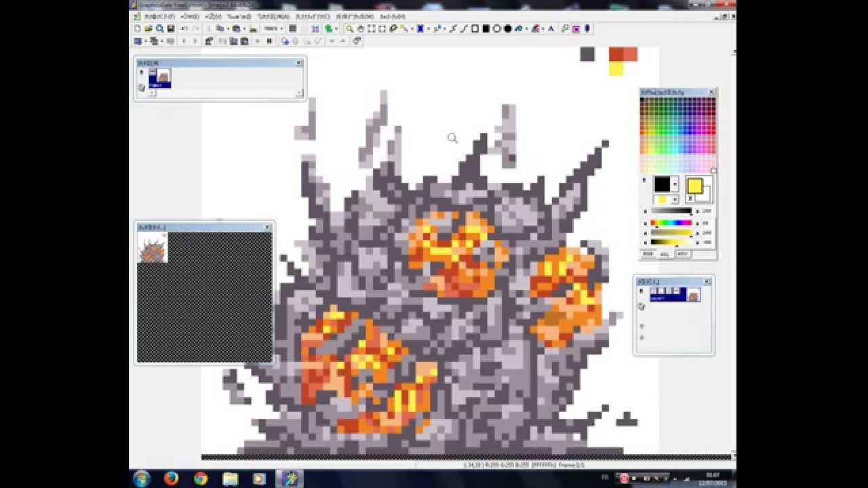
Task: Open the black primary color dropdown arrow
Action: [675, 184]
